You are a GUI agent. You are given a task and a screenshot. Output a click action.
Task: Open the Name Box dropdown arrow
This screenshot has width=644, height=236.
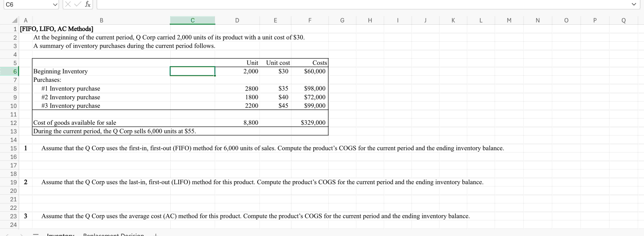[55, 4]
